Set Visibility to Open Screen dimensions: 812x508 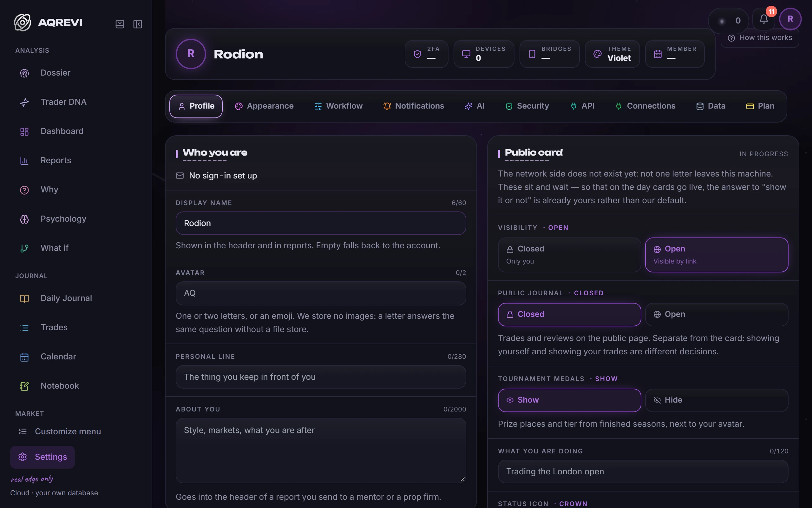pos(717,255)
